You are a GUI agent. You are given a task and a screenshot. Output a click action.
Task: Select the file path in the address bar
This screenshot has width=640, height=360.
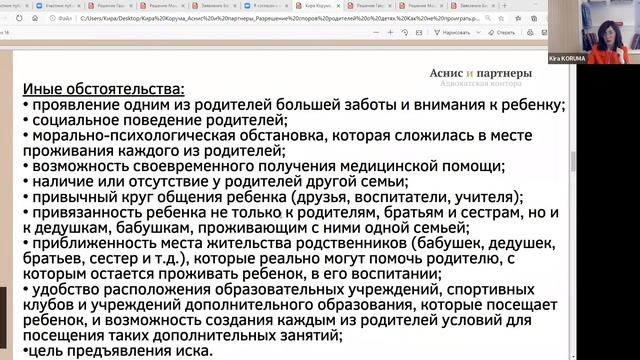click(280, 18)
